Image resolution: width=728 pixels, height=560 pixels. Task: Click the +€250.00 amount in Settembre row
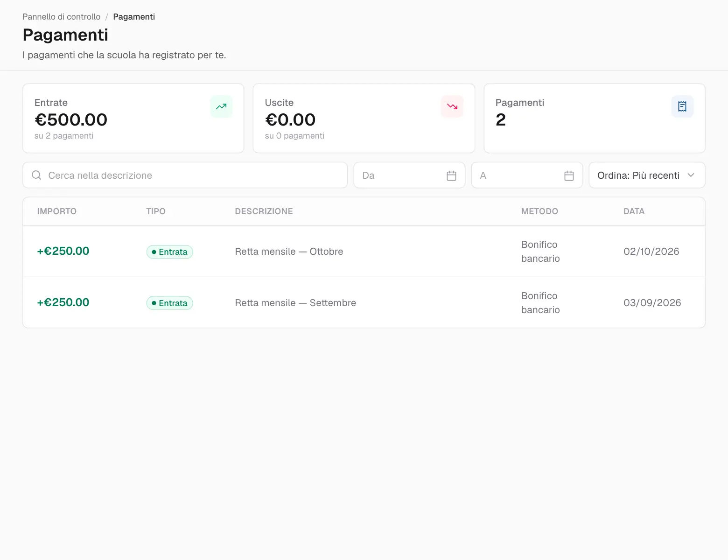coord(63,302)
